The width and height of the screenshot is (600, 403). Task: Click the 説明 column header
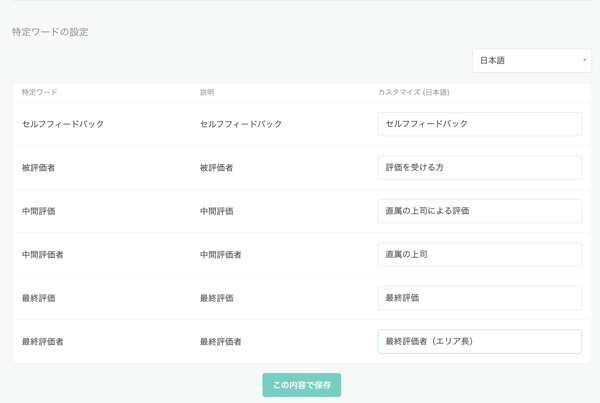coord(207,93)
